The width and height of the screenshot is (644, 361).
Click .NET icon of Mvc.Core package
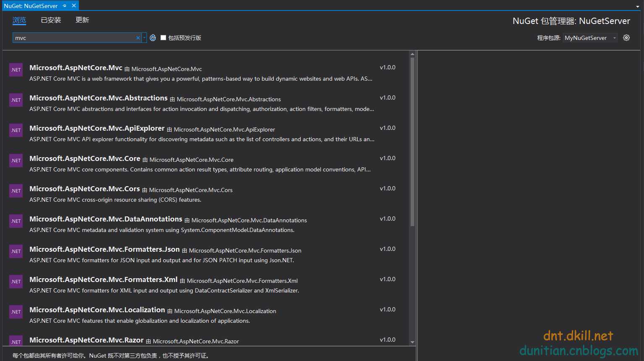point(16,161)
